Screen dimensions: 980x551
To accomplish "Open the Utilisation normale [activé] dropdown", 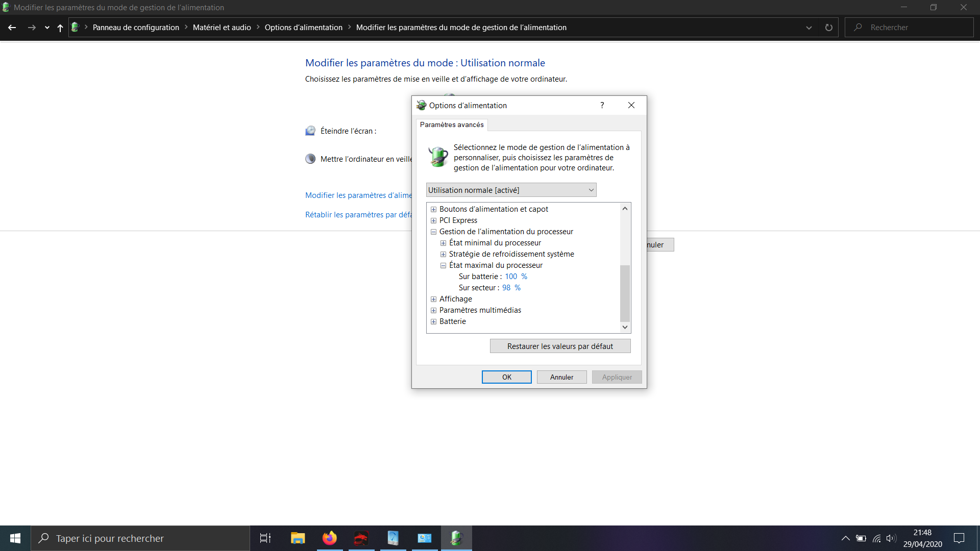I will pos(511,190).
